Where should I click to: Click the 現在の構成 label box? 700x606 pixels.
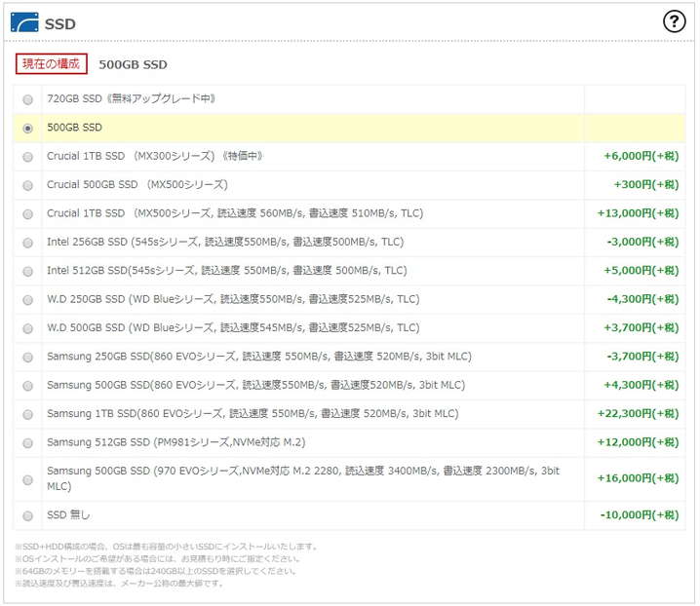tap(52, 63)
